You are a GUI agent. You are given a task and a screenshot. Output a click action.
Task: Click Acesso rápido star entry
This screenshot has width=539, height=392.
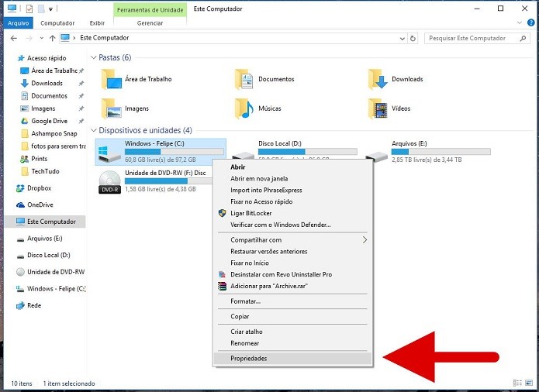[x=42, y=58]
